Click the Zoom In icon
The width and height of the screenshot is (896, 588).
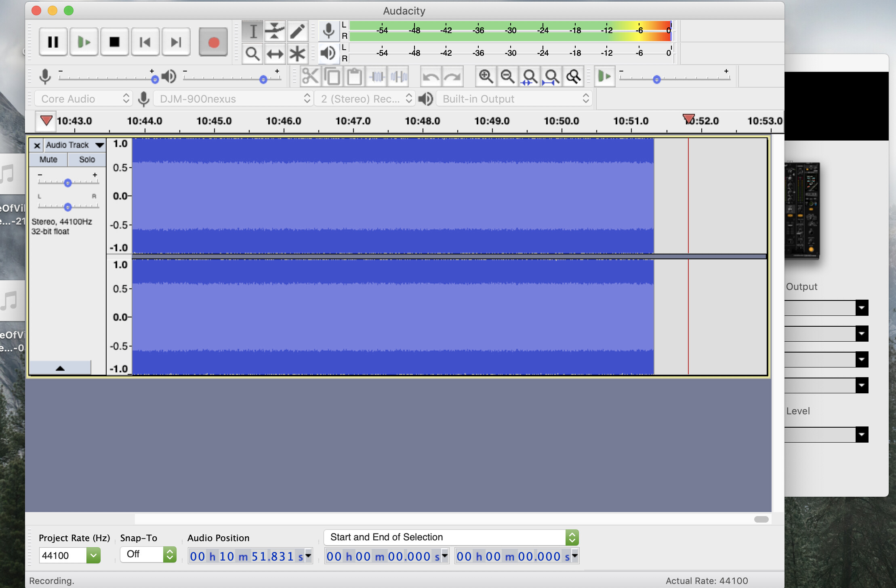486,76
